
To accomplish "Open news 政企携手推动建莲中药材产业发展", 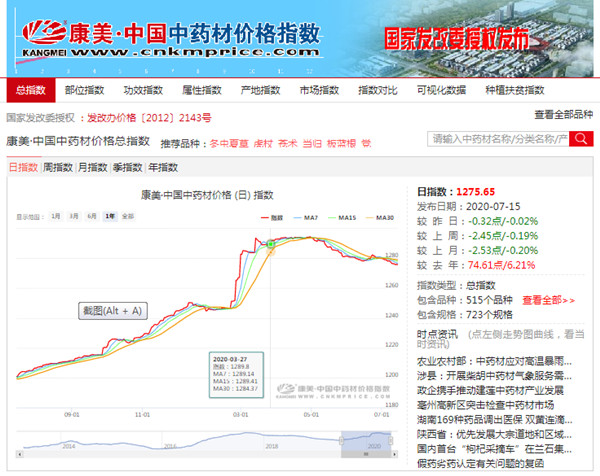I will pos(490,390).
